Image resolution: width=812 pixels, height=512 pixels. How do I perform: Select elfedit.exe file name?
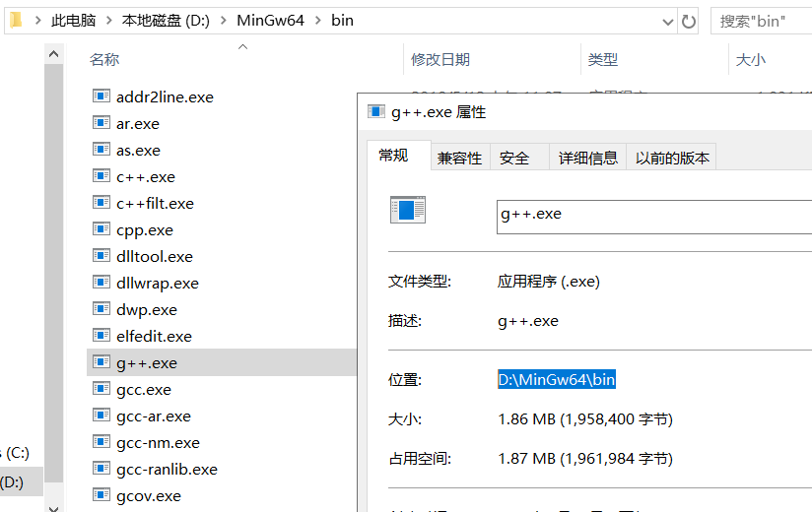click(x=154, y=337)
